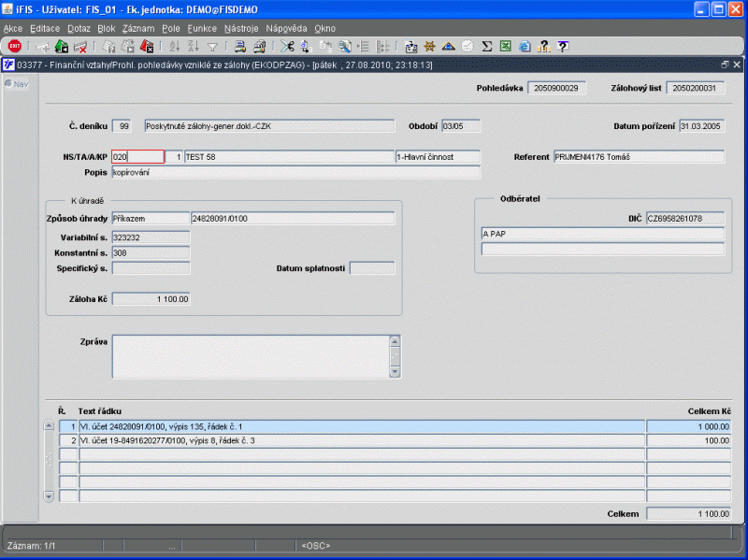The image size is (748, 560).
Task: Click rows list scroll-up arrow button
Action: point(49,425)
